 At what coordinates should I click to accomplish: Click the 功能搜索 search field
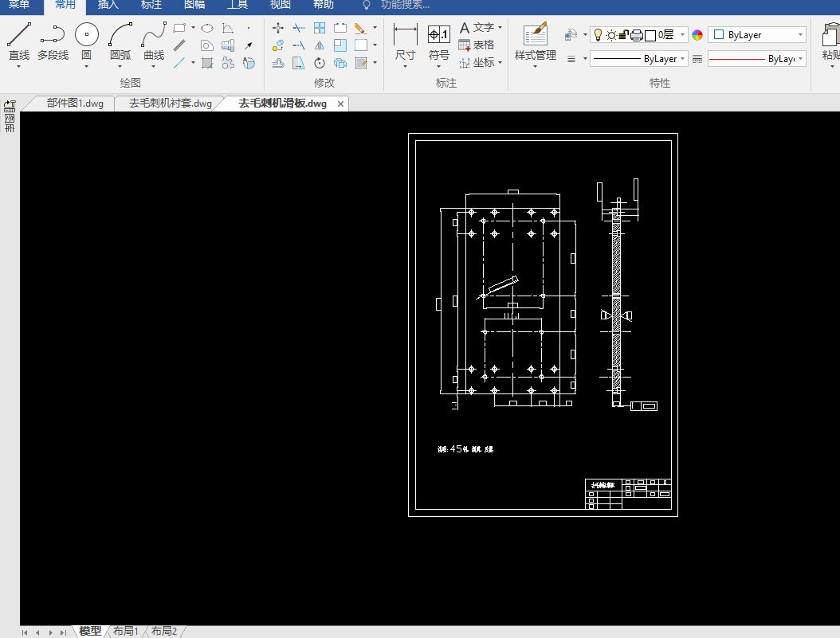tap(405, 6)
